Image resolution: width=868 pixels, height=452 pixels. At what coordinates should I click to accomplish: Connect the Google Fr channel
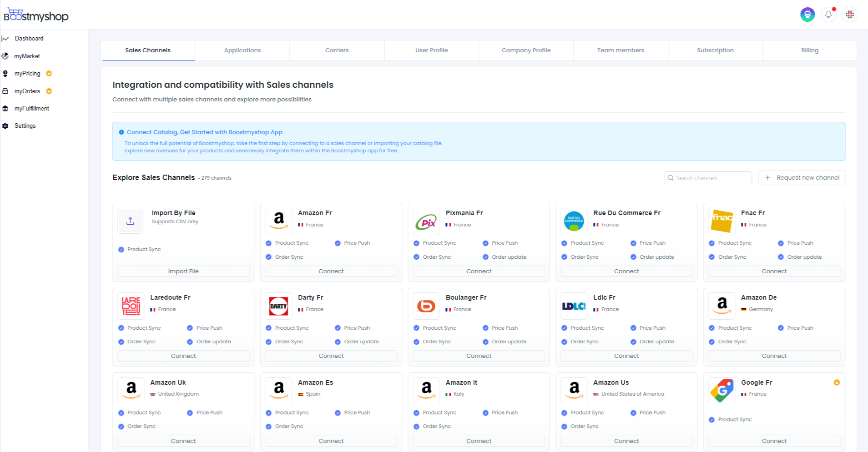774,441
